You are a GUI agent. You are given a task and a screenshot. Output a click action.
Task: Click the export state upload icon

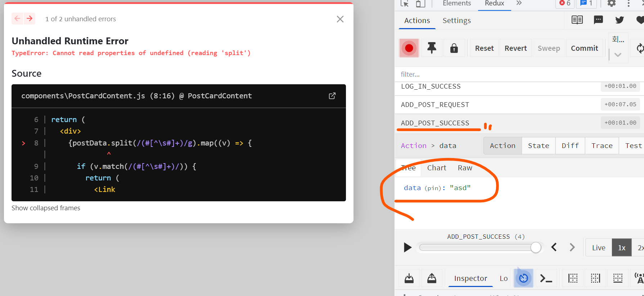[x=432, y=278]
